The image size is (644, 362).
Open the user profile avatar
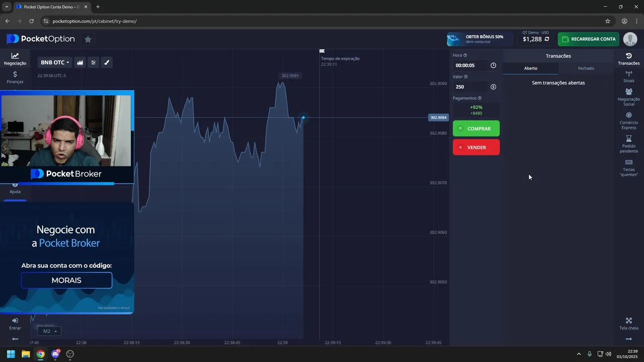tap(630, 39)
